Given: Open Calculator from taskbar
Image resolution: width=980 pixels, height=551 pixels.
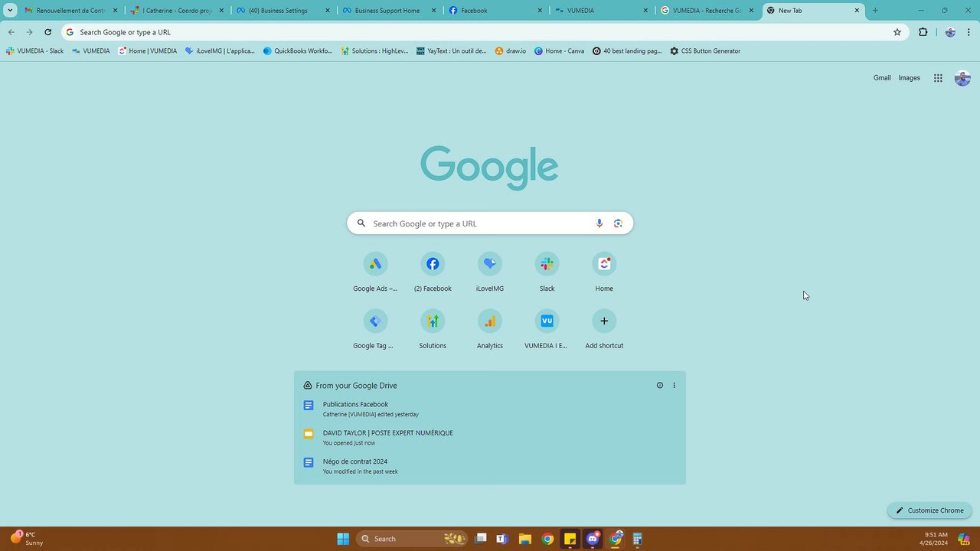Looking at the screenshot, I should coord(638,539).
